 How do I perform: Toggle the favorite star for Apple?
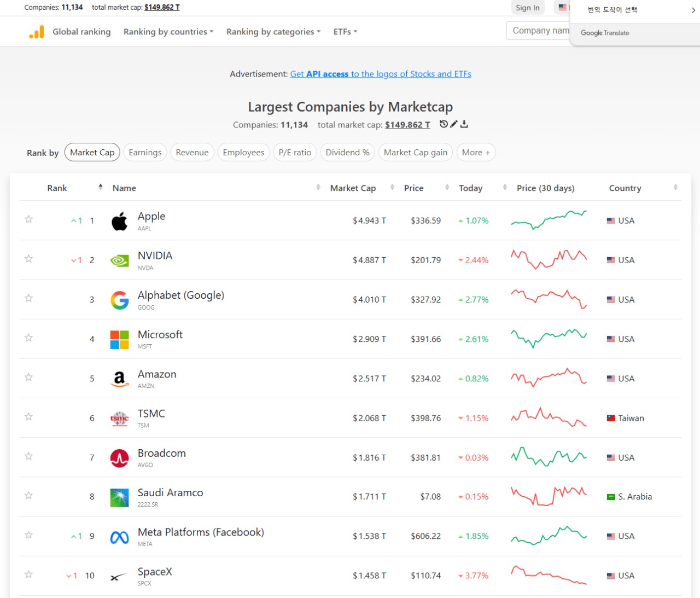29,219
